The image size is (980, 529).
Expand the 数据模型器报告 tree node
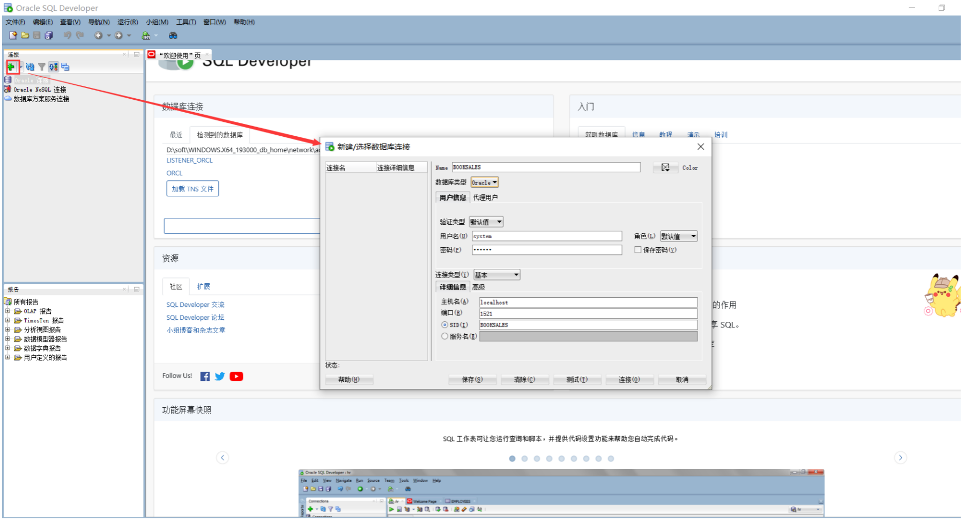[8, 339]
